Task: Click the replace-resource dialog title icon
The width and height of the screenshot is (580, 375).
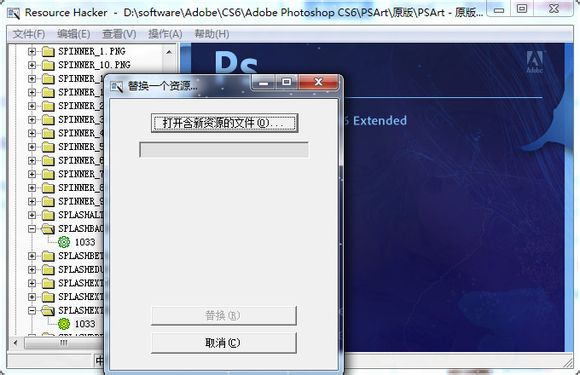Action: coord(117,87)
